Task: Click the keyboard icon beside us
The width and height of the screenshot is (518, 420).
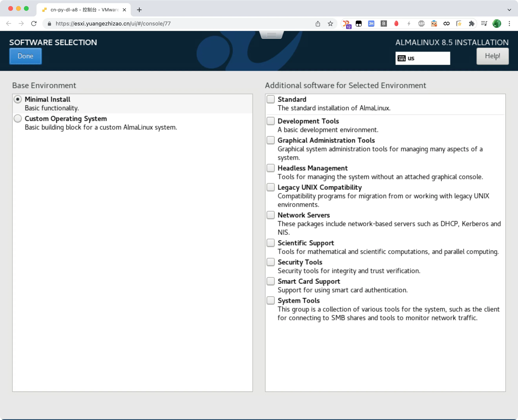Action: (x=402, y=58)
